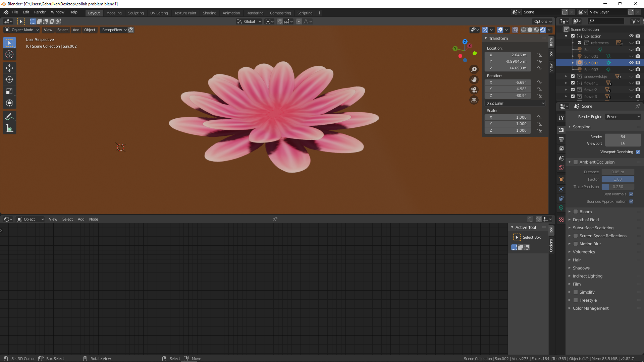
Task: Hide Sun.002 with eye icon
Action: pyautogui.click(x=631, y=63)
